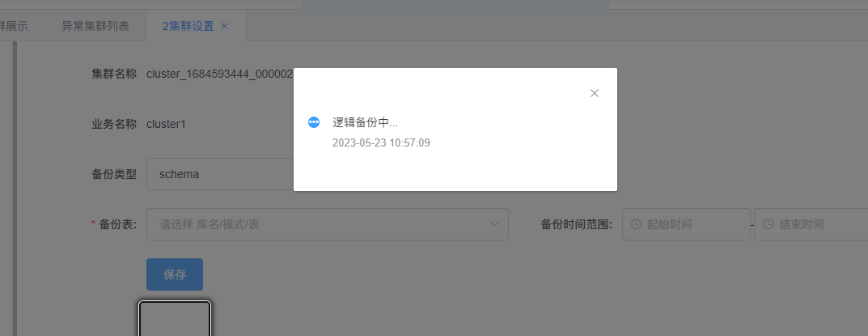868x336 pixels.
Task: Click the blue 保存 button
Action: tap(175, 274)
